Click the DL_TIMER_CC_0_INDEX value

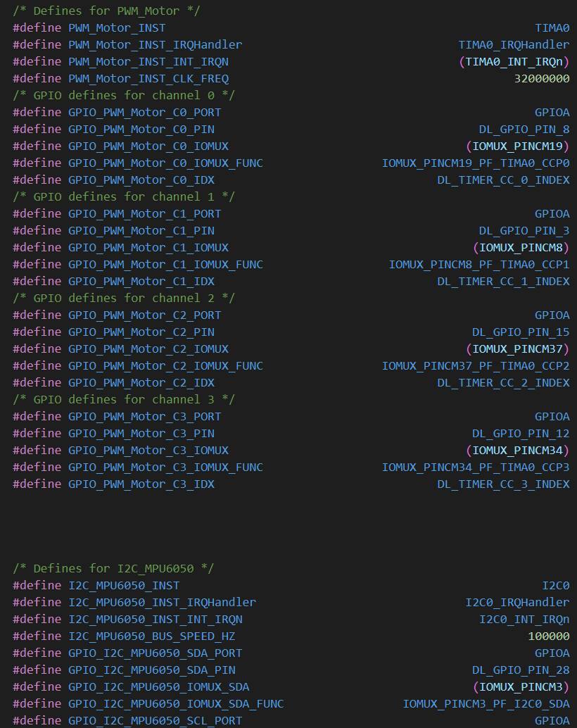[x=503, y=180]
